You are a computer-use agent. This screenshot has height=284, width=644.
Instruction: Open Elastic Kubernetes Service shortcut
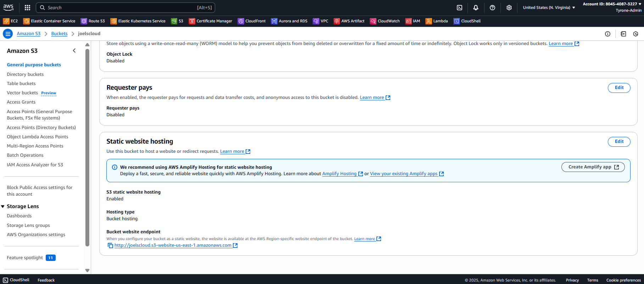tap(138, 21)
